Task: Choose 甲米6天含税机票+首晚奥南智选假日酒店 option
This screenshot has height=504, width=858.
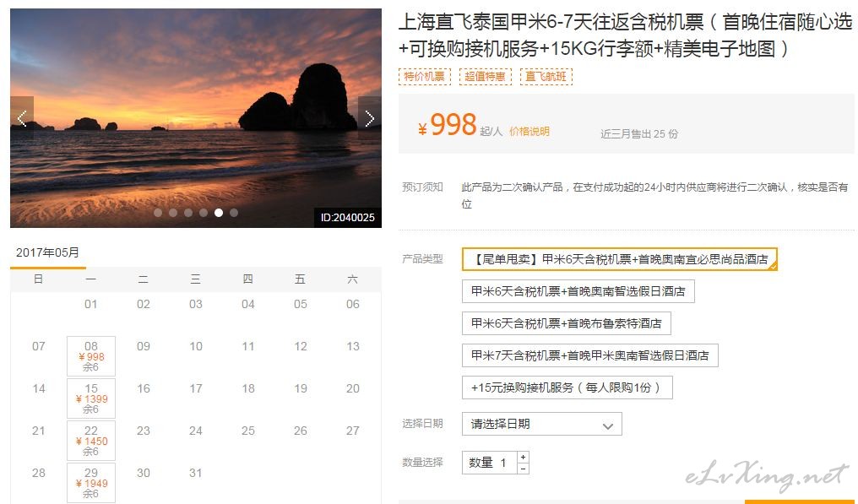Action: (578, 291)
